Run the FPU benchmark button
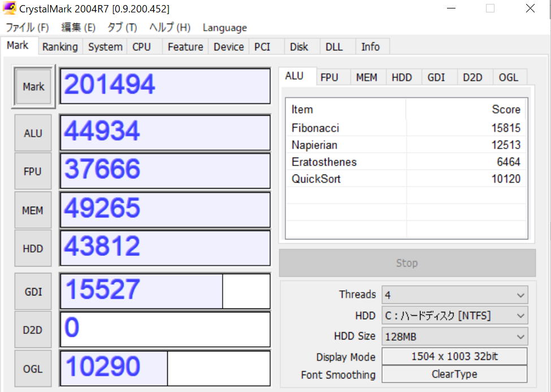 [33, 171]
